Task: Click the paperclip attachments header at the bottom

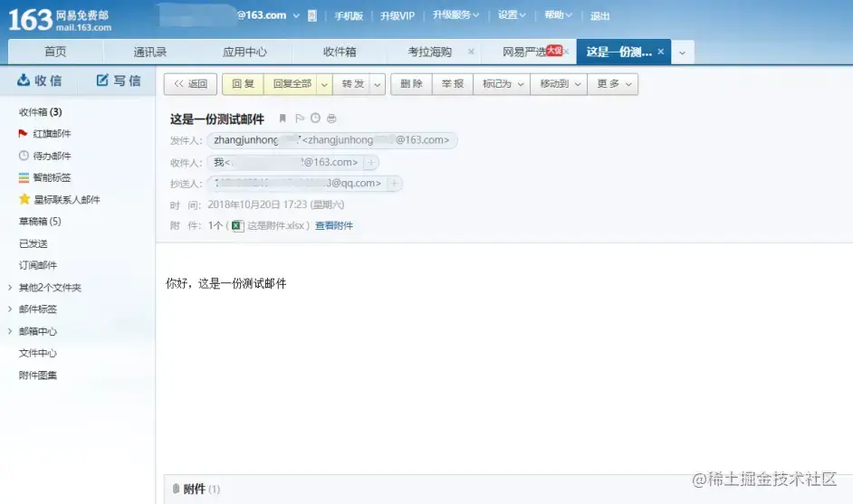Action: point(196,489)
